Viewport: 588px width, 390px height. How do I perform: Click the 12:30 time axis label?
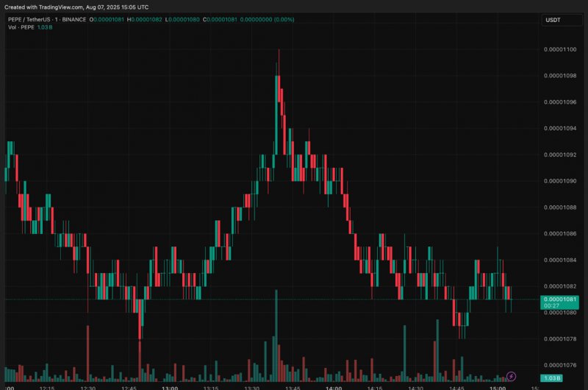coord(87,388)
